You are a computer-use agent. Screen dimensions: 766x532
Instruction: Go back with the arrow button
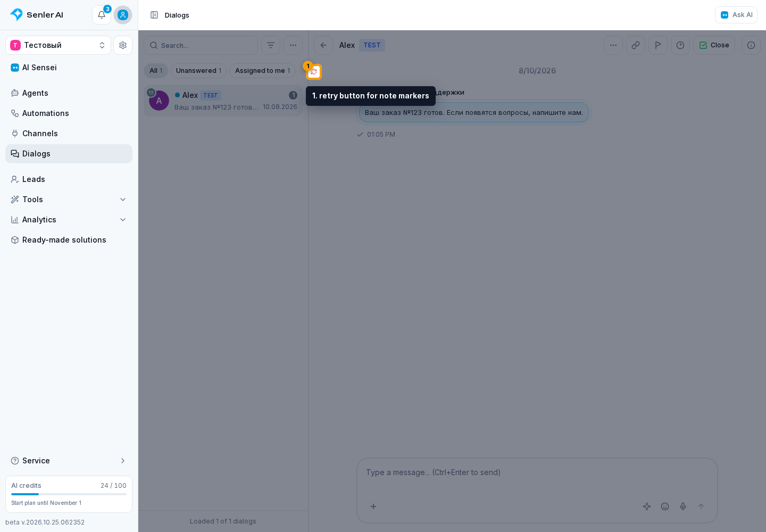point(323,45)
